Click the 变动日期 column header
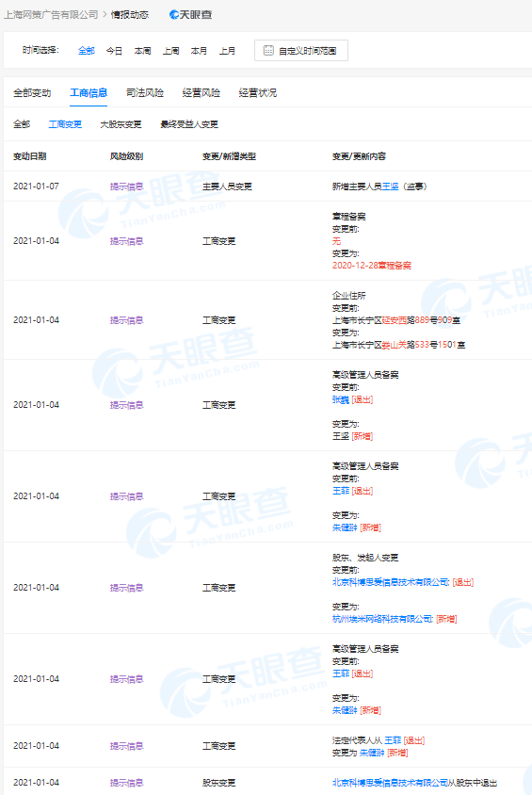Viewport: 532px width, 795px height. [29, 156]
